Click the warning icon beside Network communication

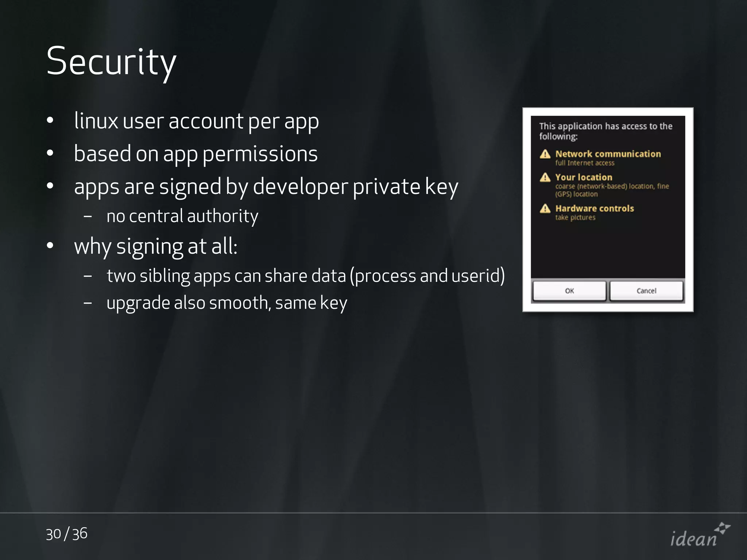pos(545,154)
